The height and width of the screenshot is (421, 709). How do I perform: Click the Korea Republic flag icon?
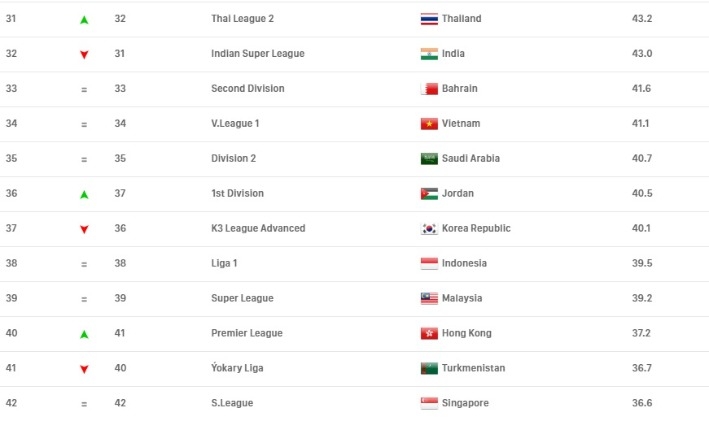tap(429, 229)
